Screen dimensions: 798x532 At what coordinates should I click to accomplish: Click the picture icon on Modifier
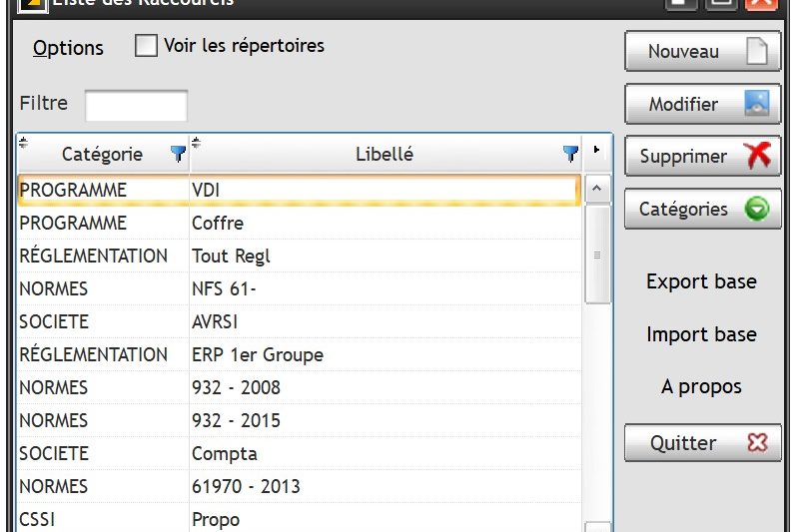(x=757, y=103)
